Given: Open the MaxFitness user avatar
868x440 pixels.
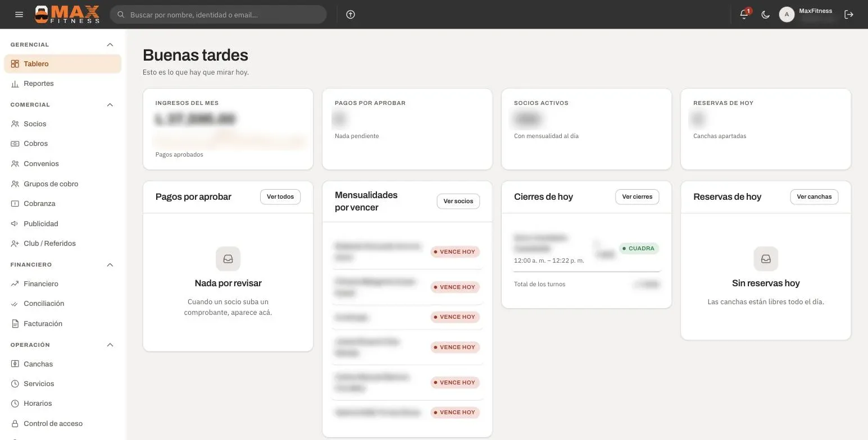Looking at the screenshot, I should point(787,15).
